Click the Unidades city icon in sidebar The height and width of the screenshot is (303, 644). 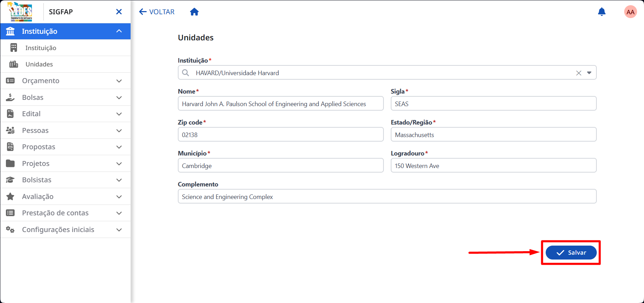click(14, 64)
